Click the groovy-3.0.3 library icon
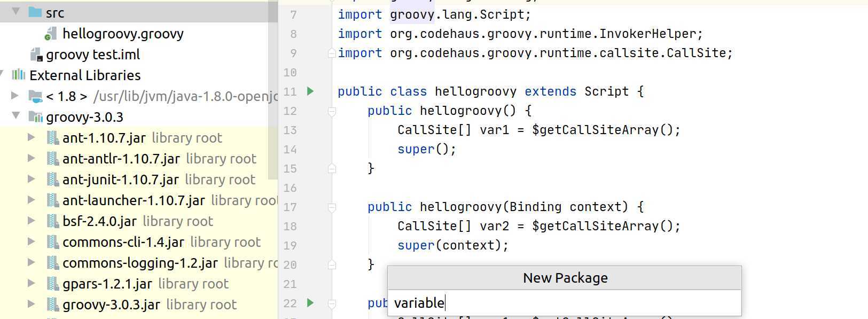 tap(35, 117)
